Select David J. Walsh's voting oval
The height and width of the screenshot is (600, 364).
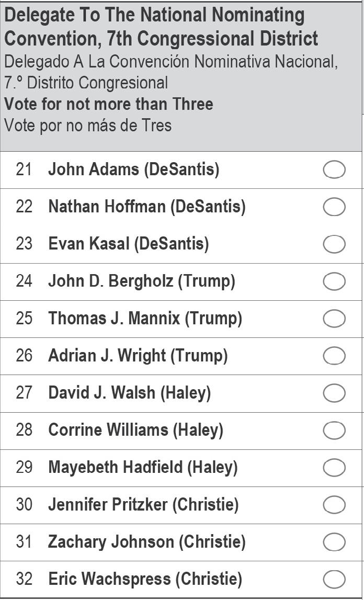[x=334, y=393]
